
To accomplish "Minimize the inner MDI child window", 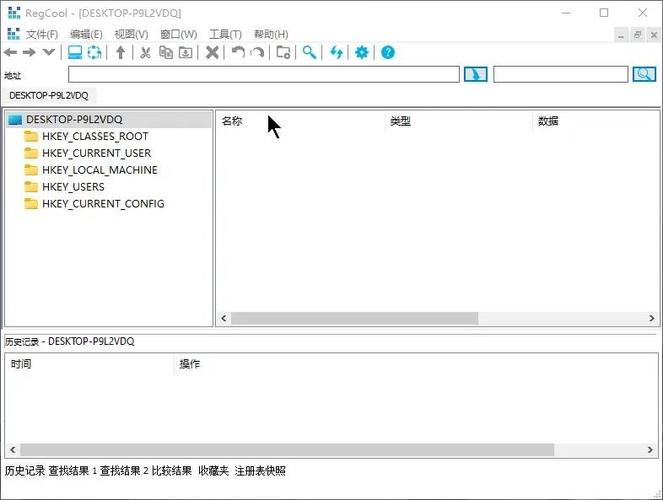I will 620,35.
